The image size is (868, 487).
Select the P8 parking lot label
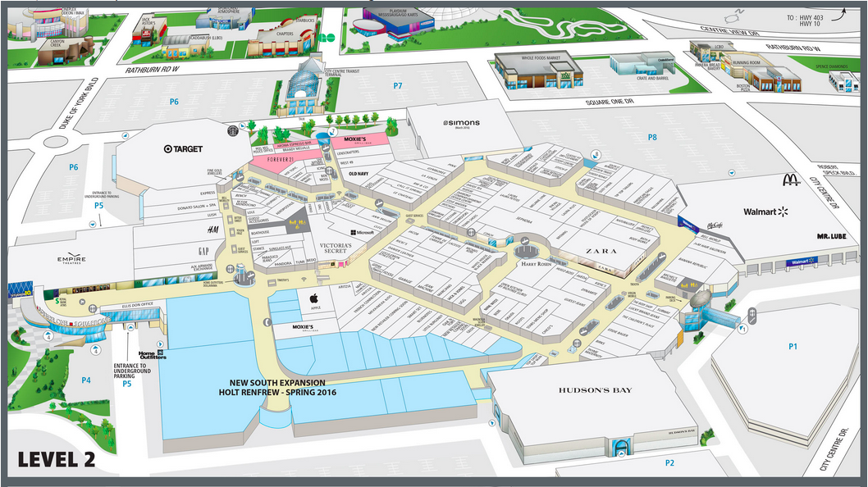click(652, 137)
